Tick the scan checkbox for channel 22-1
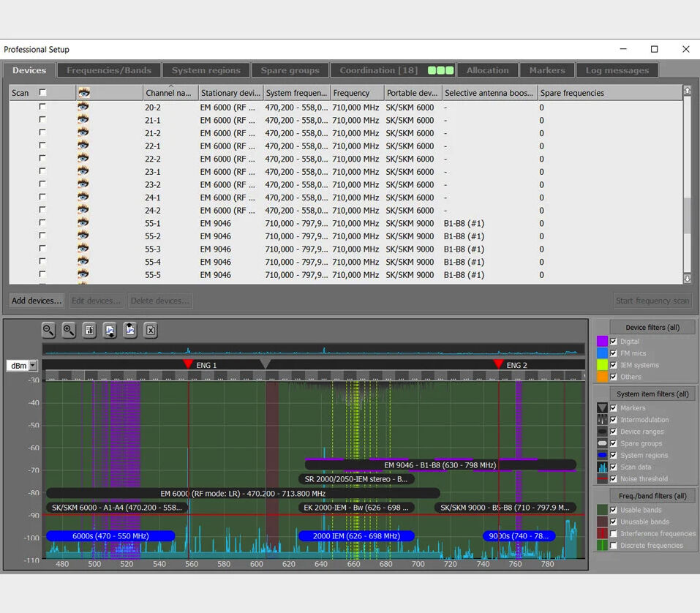Viewport: 700px width, 613px height. (x=42, y=146)
